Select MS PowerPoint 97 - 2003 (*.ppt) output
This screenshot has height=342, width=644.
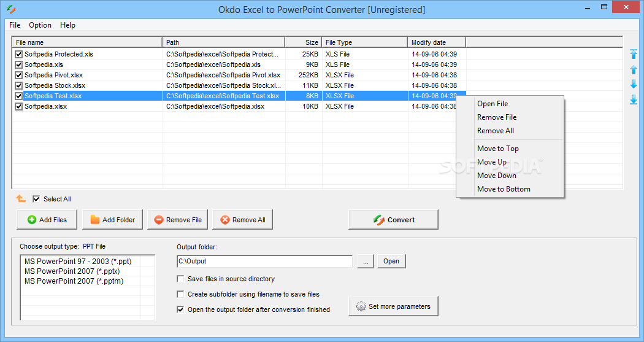click(x=78, y=262)
